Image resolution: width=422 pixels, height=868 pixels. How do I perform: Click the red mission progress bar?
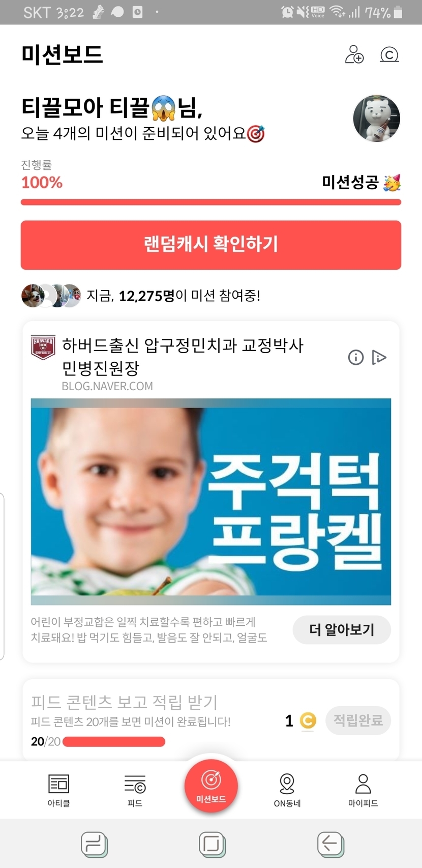[x=211, y=202]
